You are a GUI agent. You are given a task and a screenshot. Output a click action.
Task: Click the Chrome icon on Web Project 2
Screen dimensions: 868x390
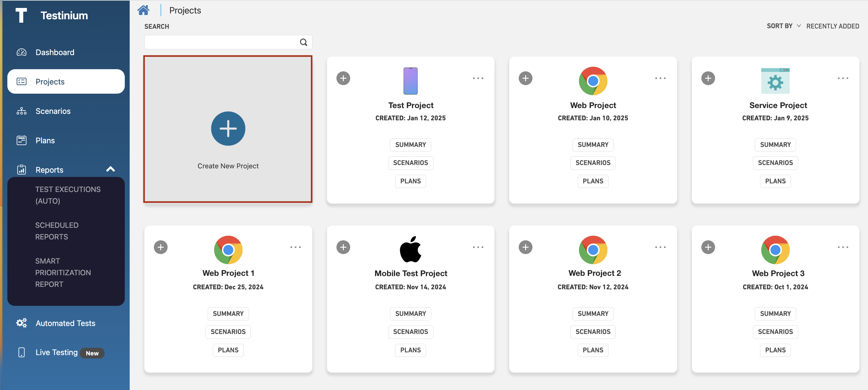click(593, 250)
